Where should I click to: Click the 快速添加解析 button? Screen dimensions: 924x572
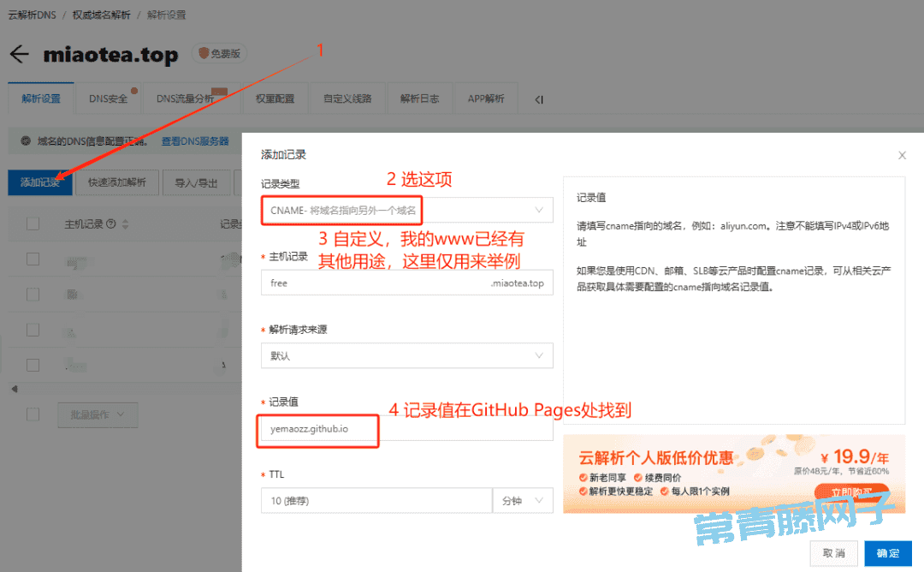[x=117, y=182]
